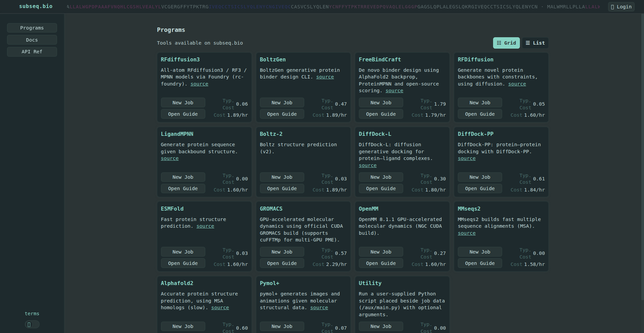Start a New Job for ESMFold
The height and width of the screenshot is (333, 644).
(183, 252)
